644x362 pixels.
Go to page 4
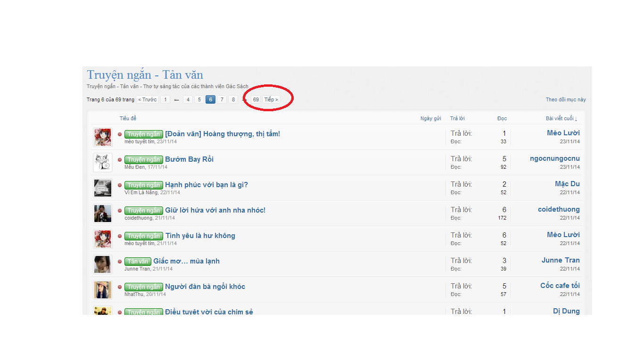click(188, 99)
